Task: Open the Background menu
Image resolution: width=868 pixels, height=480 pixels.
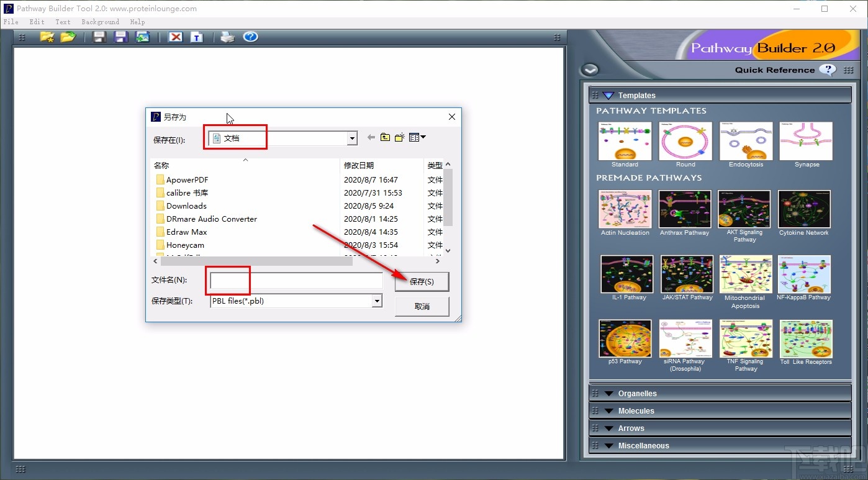Action: coord(100,22)
